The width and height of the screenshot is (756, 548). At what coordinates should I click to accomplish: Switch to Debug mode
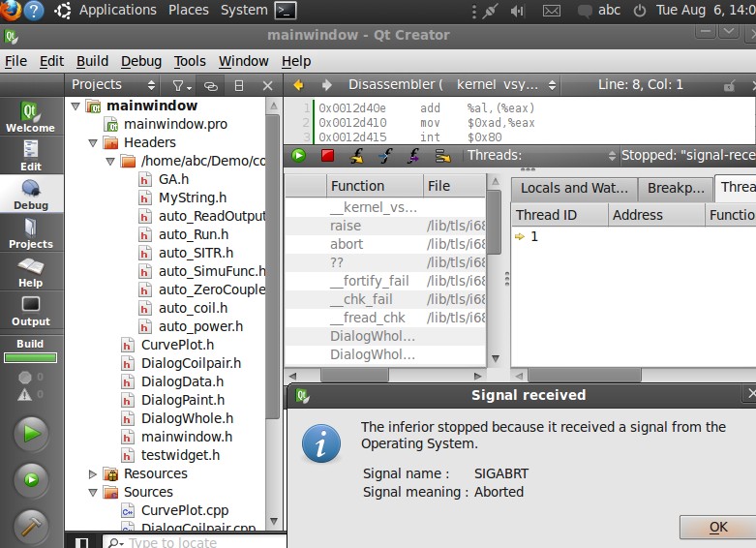(x=31, y=194)
